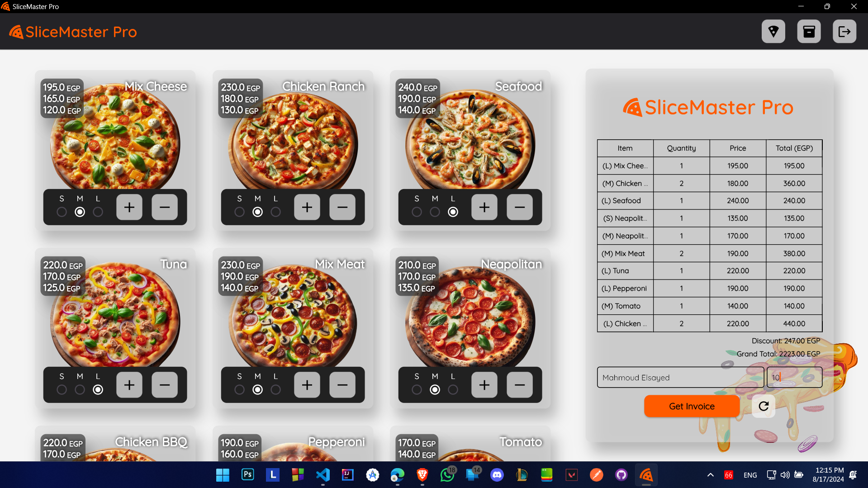Remove a Mix Meat pizza with minus
Screen dimensions: 868x488
[x=342, y=385]
